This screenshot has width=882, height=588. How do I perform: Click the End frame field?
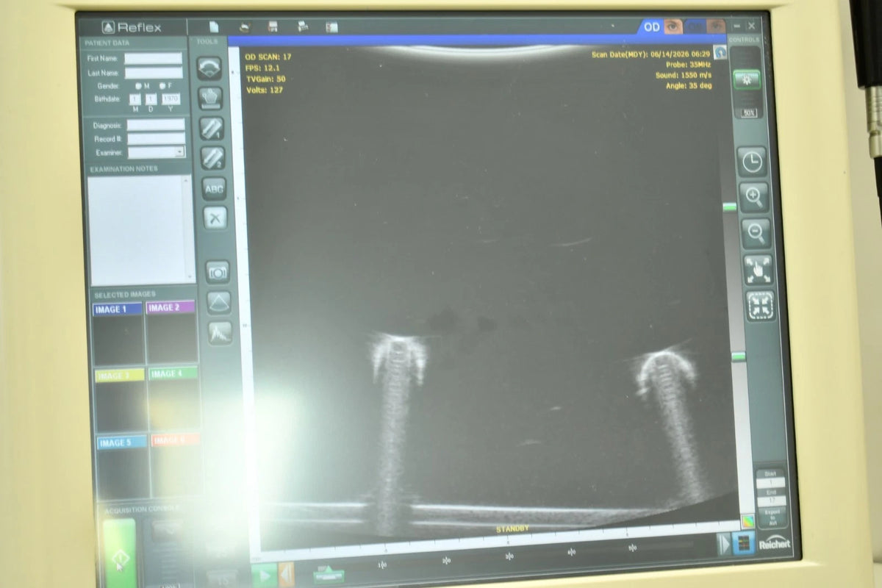(772, 501)
